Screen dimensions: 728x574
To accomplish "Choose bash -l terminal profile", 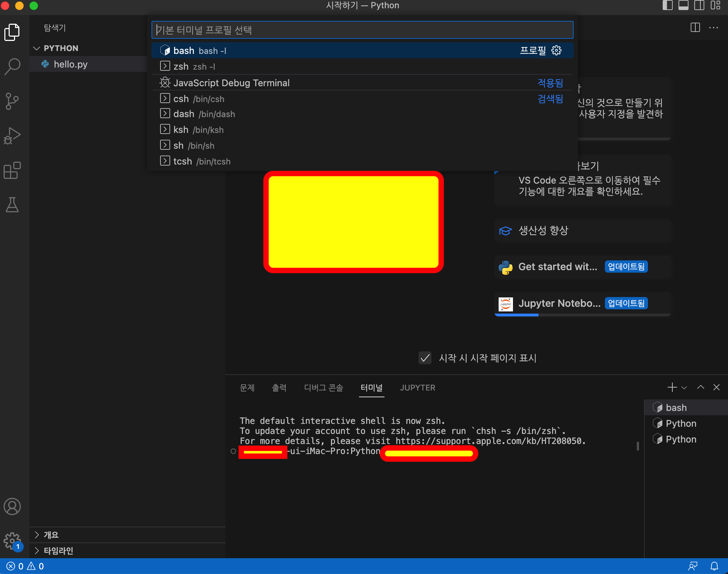I will (362, 51).
